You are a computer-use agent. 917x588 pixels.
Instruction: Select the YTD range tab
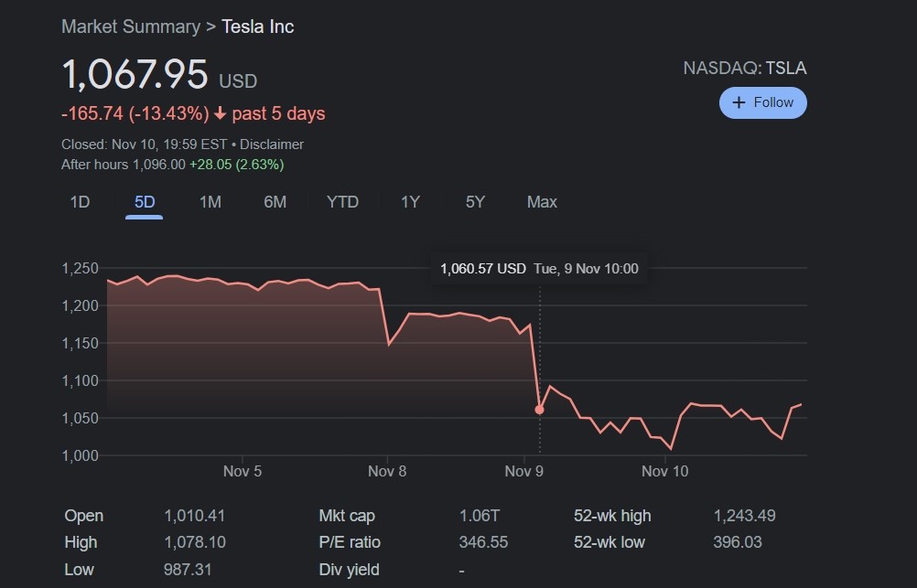342,202
